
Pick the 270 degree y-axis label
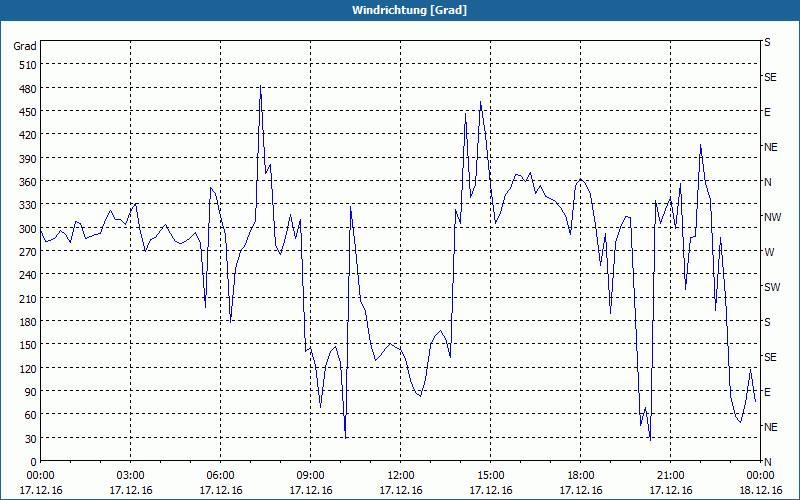(25, 252)
